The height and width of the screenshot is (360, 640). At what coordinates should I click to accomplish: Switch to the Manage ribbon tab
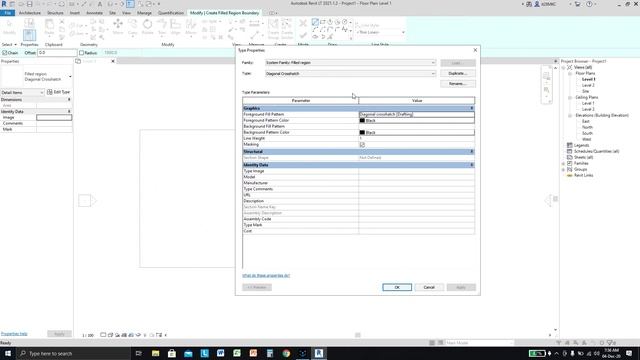pyautogui.click(x=144, y=13)
